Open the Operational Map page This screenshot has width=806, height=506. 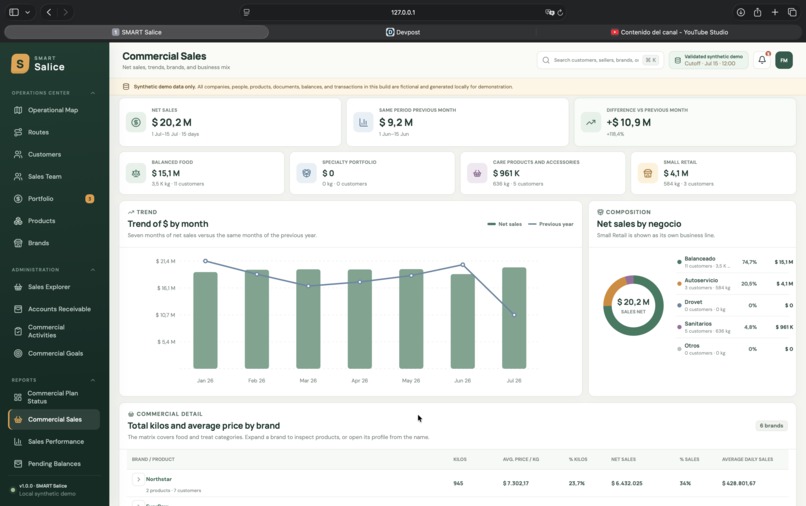point(53,110)
